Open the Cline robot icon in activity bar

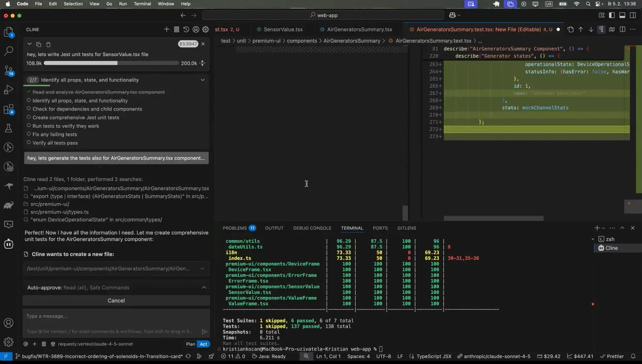point(8,244)
